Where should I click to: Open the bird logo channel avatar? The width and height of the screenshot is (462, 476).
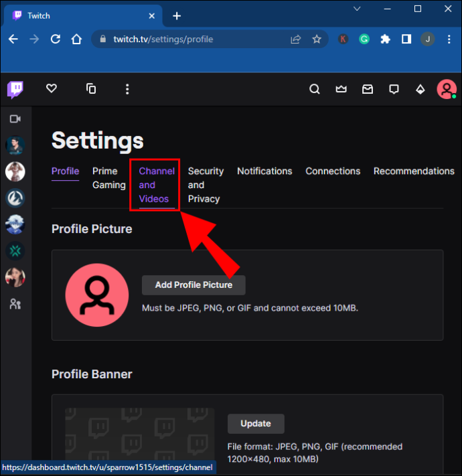15,198
